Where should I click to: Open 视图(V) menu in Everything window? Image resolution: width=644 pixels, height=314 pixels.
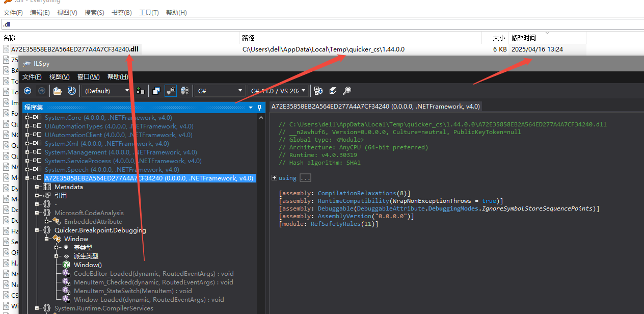tap(67, 12)
